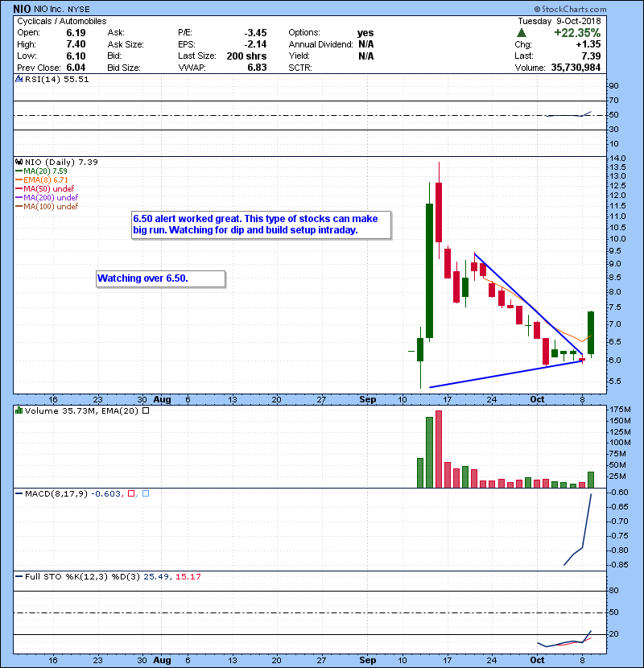Click the Chg value +1.35

point(588,44)
